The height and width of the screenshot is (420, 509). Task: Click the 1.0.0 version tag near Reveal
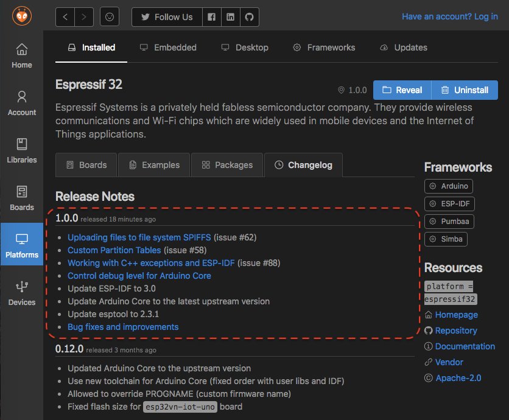tap(353, 90)
